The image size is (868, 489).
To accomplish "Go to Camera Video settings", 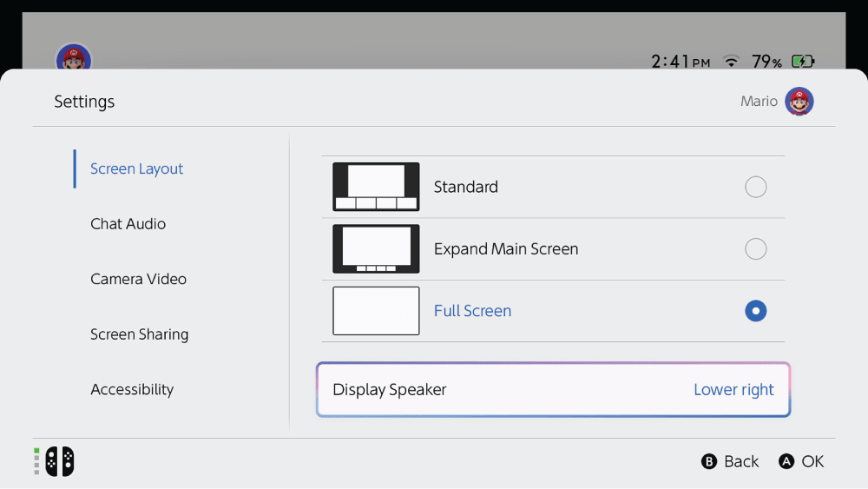I will pos(139,280).
